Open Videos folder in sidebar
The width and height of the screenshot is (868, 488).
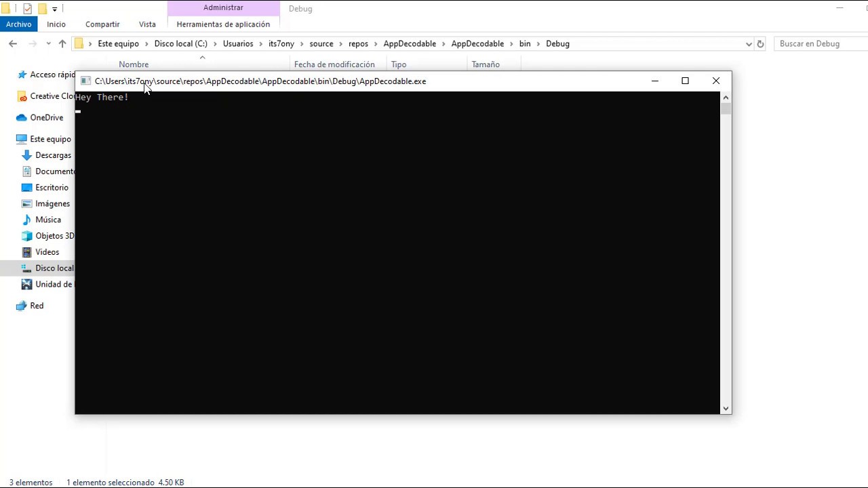click(47, 252)
